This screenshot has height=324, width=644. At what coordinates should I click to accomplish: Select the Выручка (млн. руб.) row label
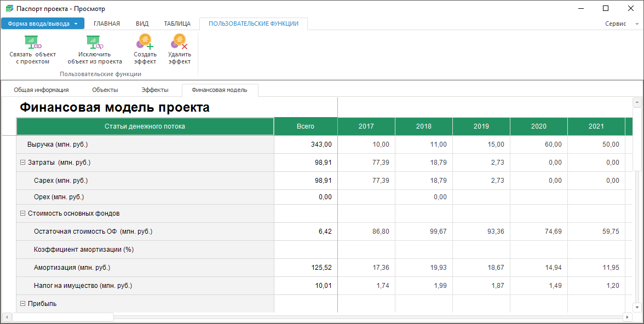click(145, 144)
